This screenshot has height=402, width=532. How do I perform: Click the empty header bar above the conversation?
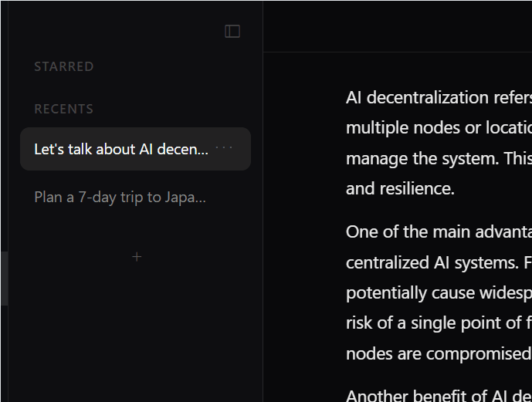click(x=397, y=26)
